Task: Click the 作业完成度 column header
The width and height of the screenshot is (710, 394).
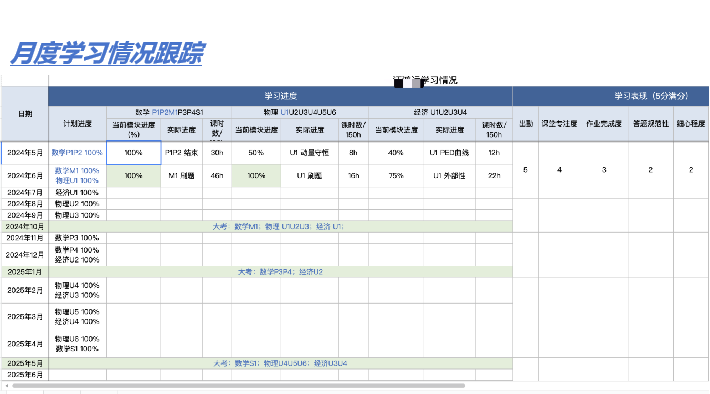Action: [604, 124]
